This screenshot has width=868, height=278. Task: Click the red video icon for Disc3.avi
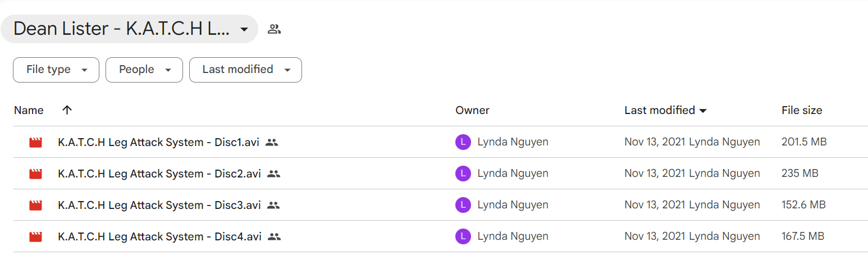[x=36, y=206]
